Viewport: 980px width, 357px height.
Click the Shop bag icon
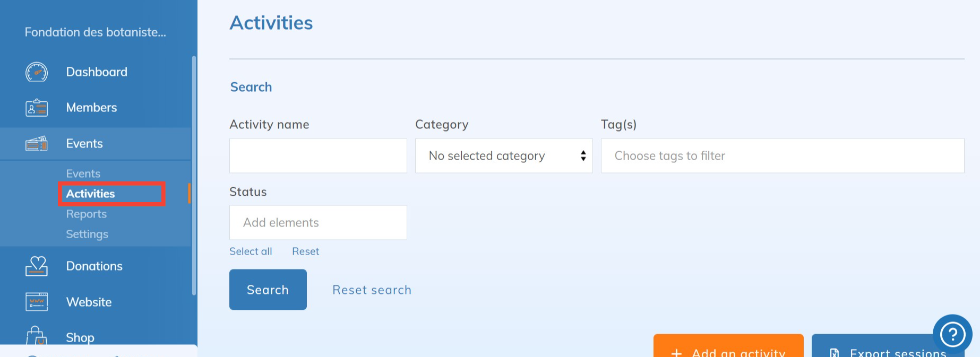(x=36, y=336)
